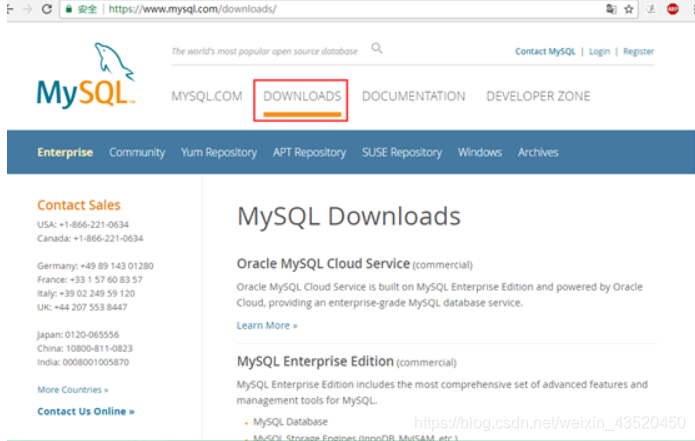This screenshot has width=695, height=441.
Task: Open the Yum Repository submenu item
Action: (219, 153)
